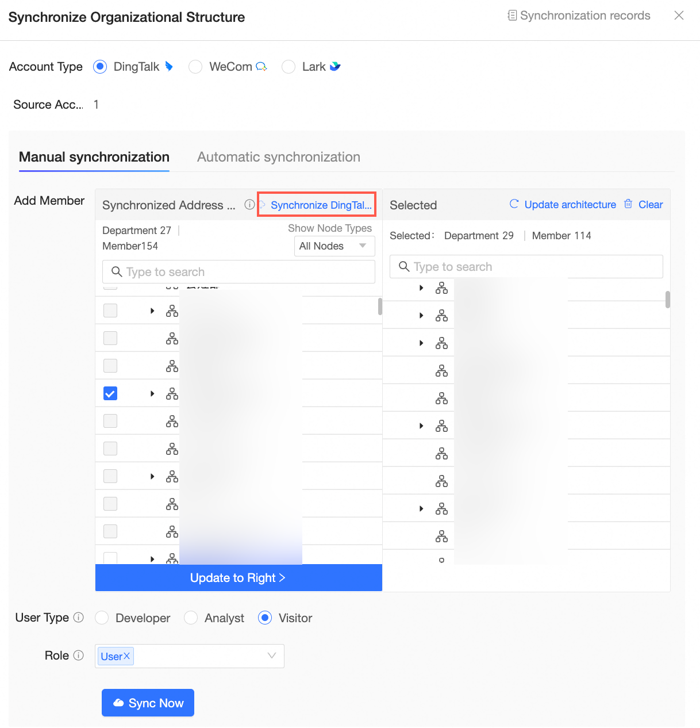Choose the Developer user type
The image size is (700, 728).
point(102,618)
